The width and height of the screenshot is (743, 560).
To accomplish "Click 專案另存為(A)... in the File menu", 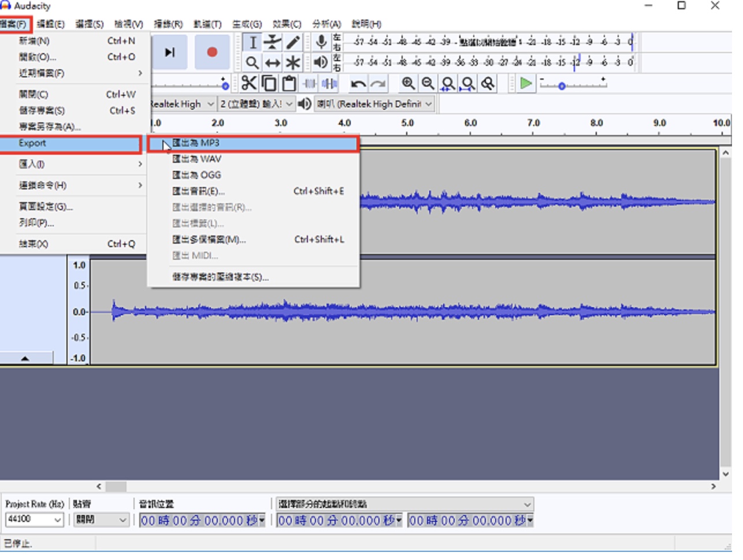I will pyautogui.click(x=73, y=126).
